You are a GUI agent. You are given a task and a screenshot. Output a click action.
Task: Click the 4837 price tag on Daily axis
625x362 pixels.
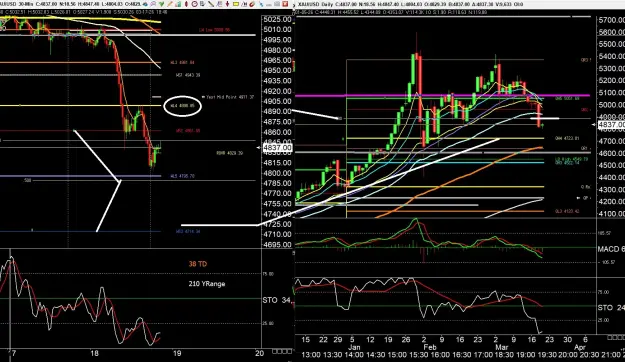(611, 125)
